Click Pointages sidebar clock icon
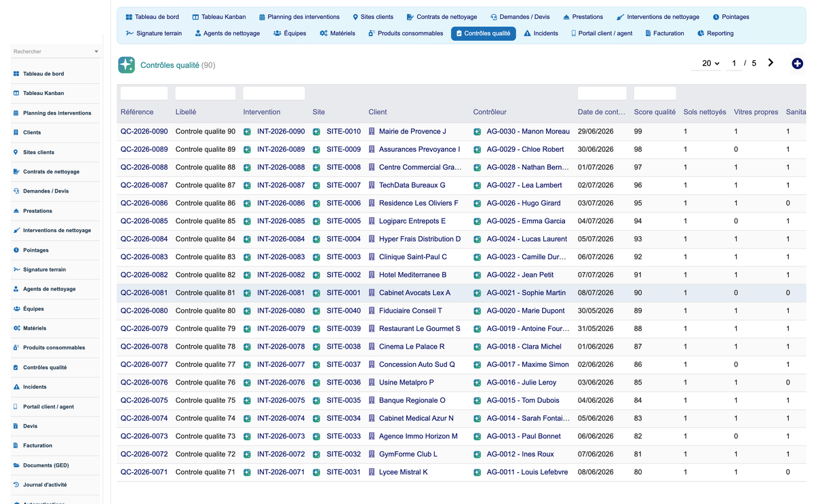This screenshot has width=814, height=504. [x=16, y=250]
